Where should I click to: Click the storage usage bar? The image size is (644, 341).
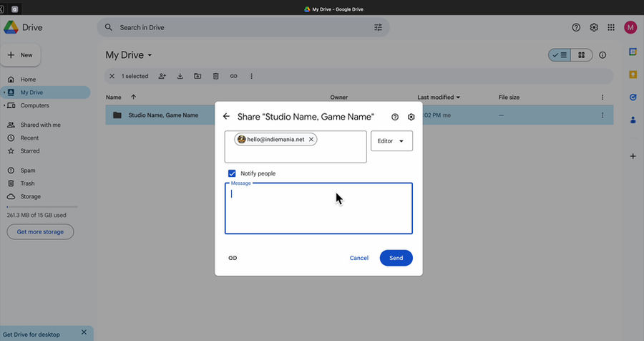[42, 207]
